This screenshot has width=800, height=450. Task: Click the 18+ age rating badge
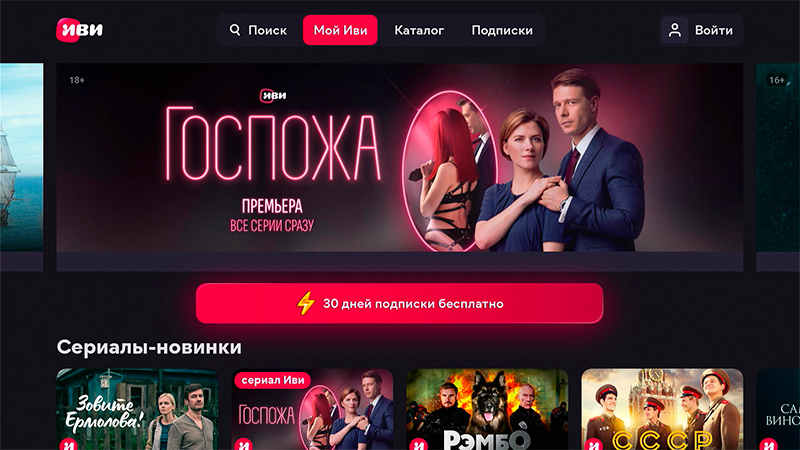pos(77,80)
